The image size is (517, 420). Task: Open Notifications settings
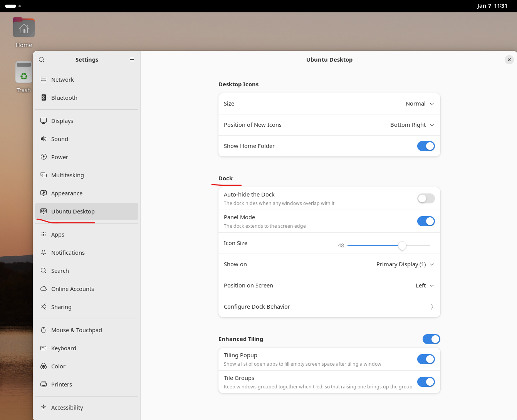point(87,252)
